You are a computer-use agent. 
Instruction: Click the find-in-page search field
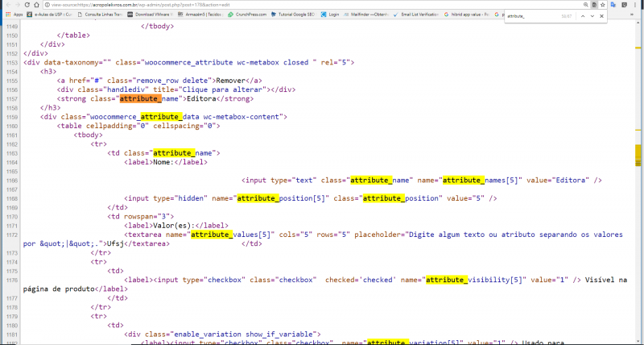click(531, 15)
